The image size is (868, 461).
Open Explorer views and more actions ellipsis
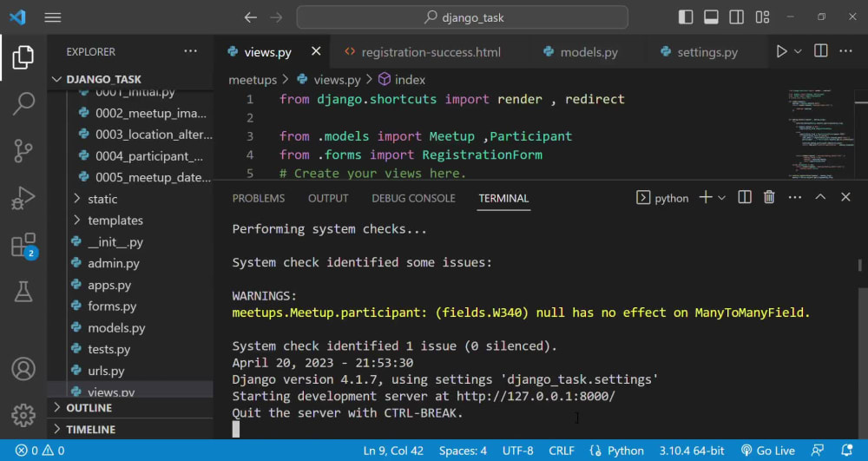[190, 51]
